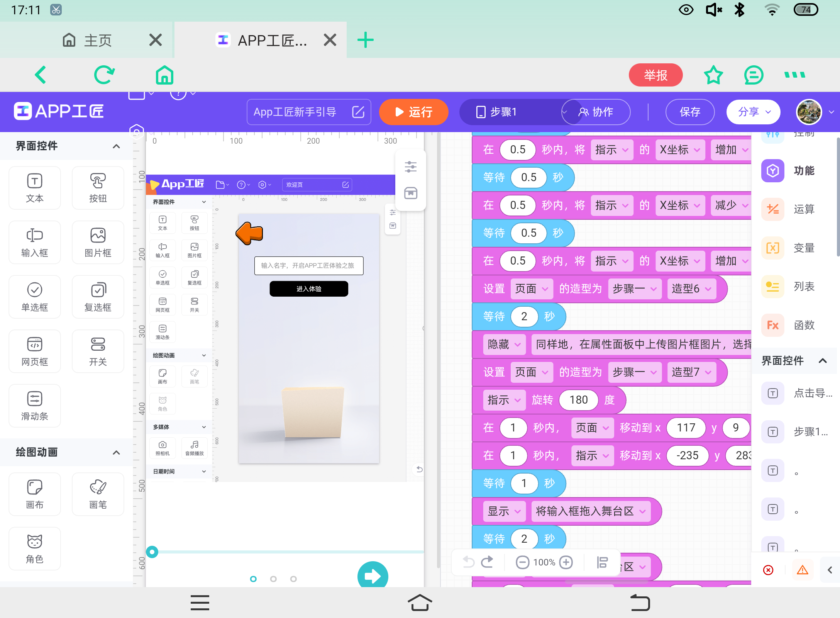Screen dimensions: 840x618
Task: Open the 变量 variables block category
Action: 789,248
